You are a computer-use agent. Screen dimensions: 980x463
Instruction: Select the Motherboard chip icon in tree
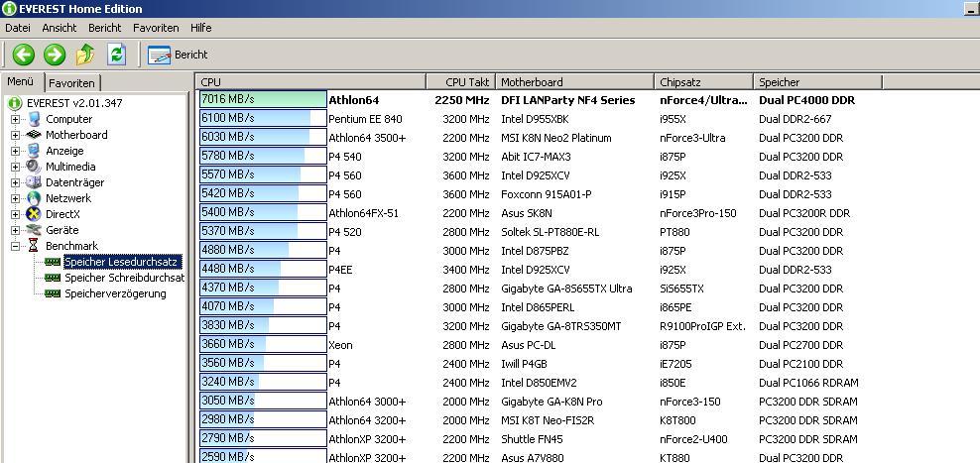34,135
